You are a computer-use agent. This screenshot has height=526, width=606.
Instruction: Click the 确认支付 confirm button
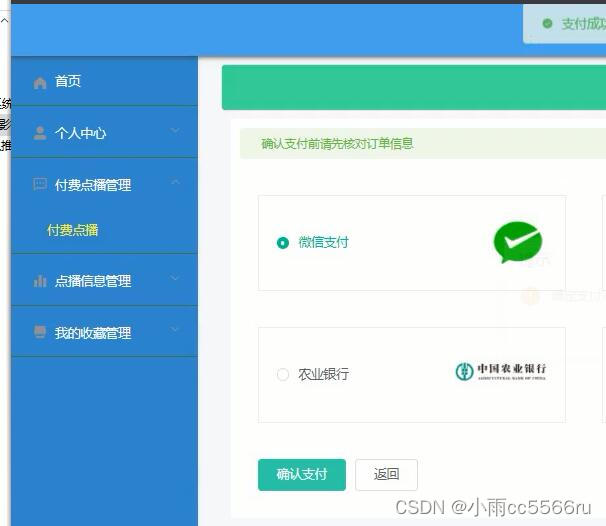[302, 475]
